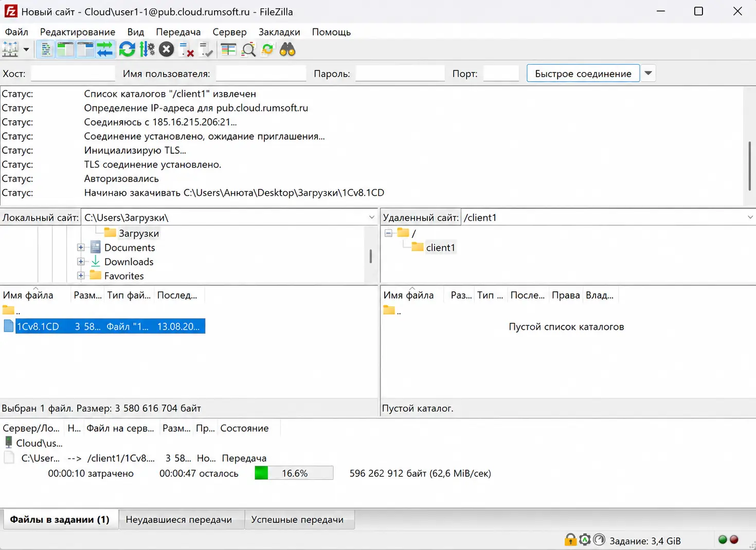Open the speed limits gauge icon

coord(599,540)
